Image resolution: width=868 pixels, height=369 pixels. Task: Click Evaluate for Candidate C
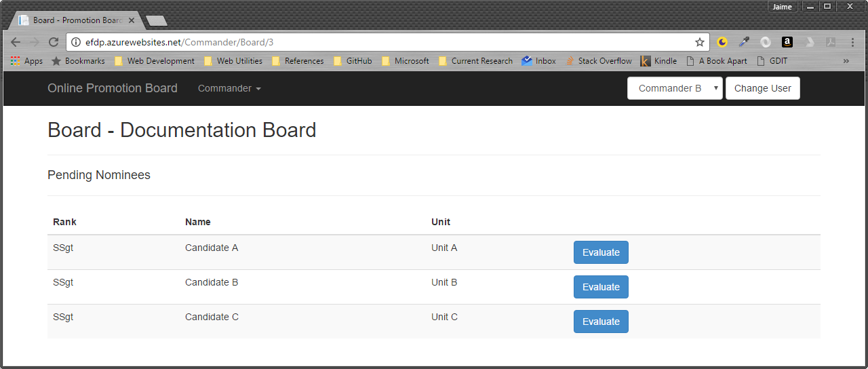601,322
